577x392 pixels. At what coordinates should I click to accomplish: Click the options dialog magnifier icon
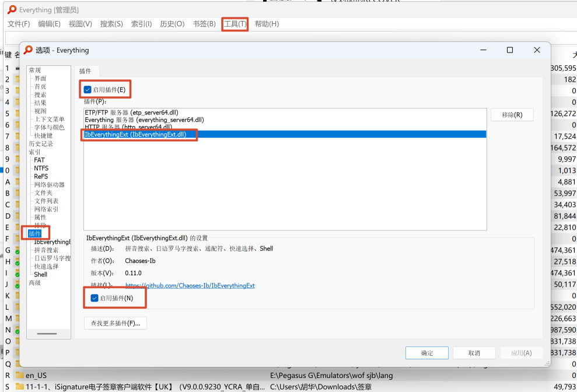tap(28, 50)
